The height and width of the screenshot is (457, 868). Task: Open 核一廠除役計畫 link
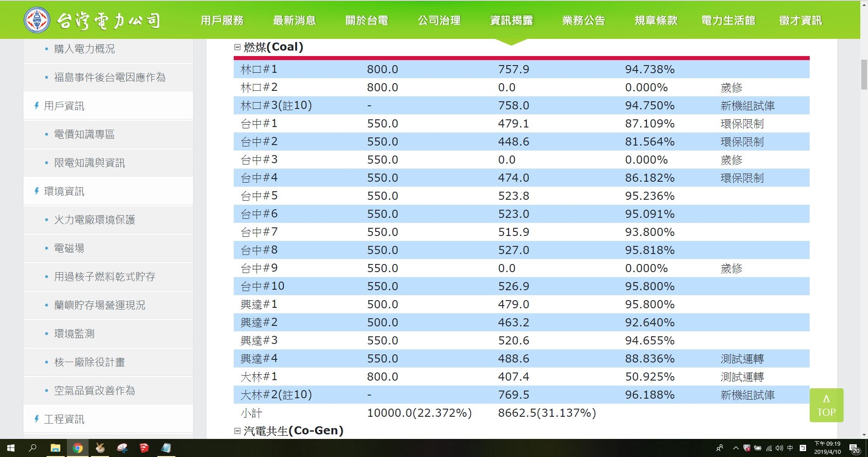pos(90,362)
